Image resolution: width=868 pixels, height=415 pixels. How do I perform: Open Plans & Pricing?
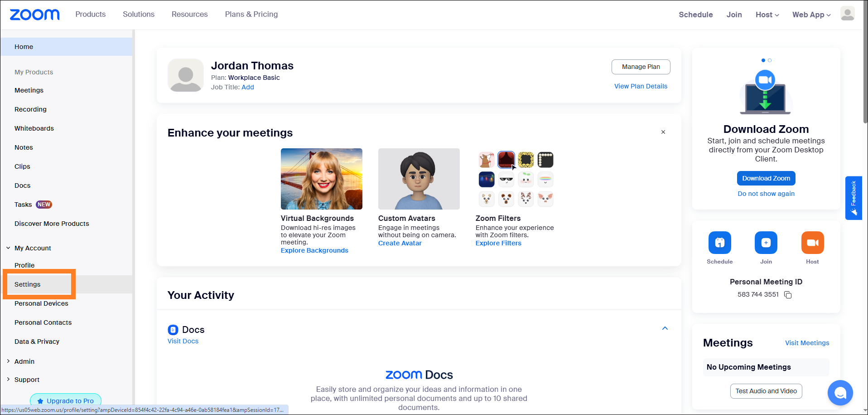[251, 14]
